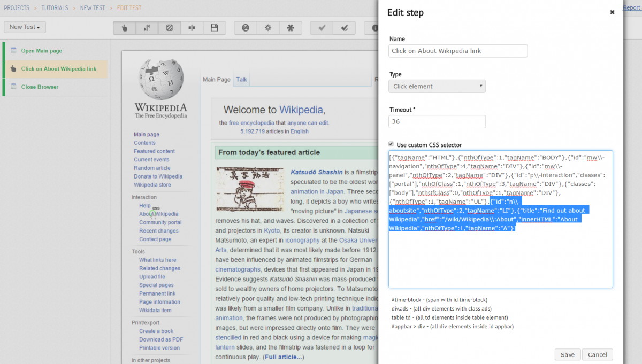Select the hand pointer click tool

pyautogui.click(x=125, y=28)
